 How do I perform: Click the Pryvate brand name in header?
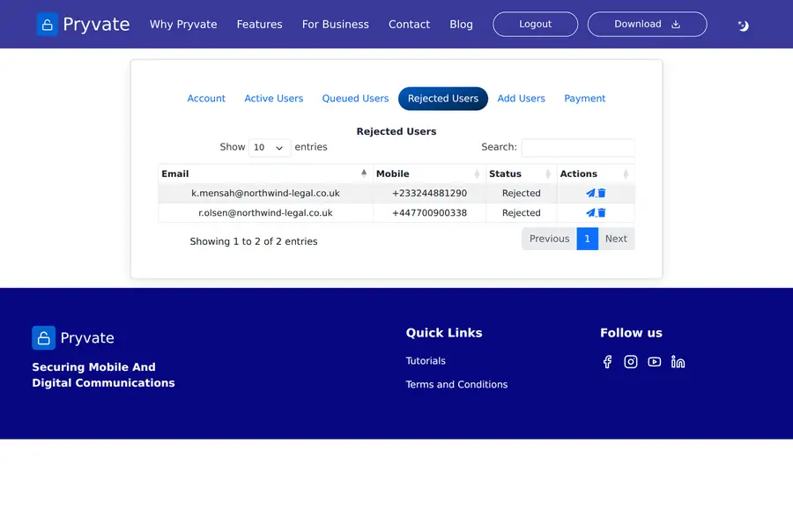(96, 25)
